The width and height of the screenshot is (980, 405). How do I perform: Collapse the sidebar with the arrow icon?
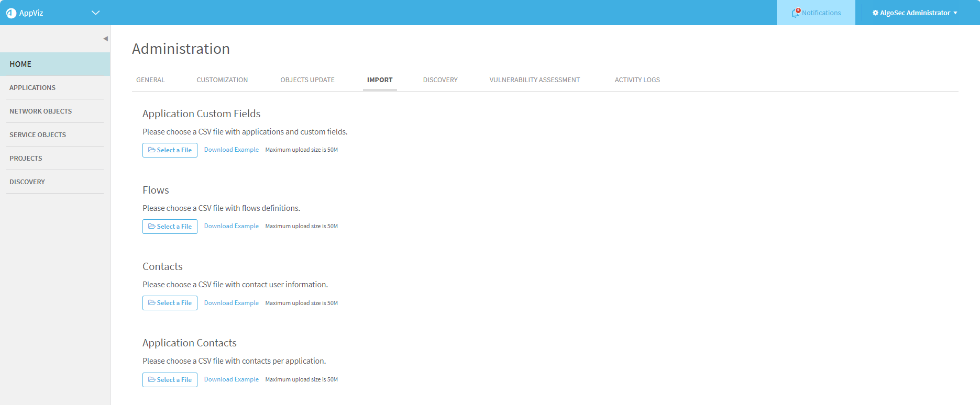point(105,39)
